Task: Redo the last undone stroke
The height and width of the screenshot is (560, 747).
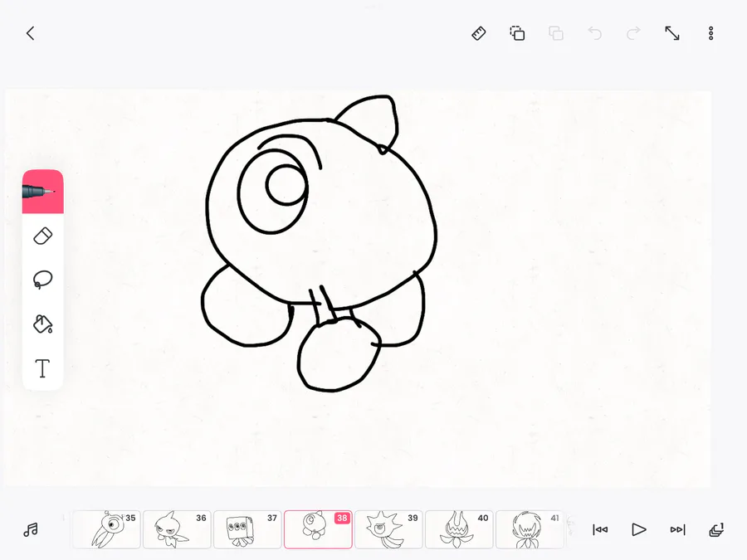Action: coord(633,33)
